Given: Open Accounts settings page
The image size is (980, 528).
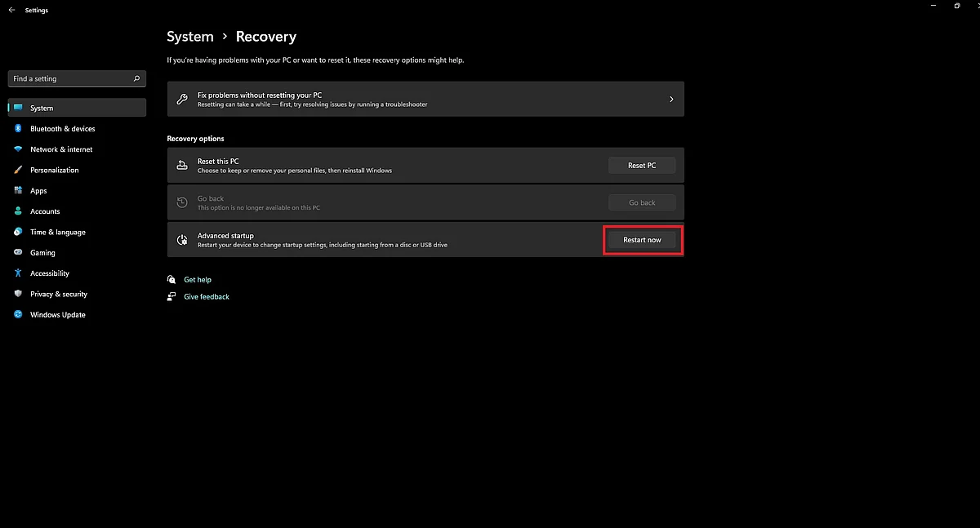Looking at the screenshot, I should 77,211.
